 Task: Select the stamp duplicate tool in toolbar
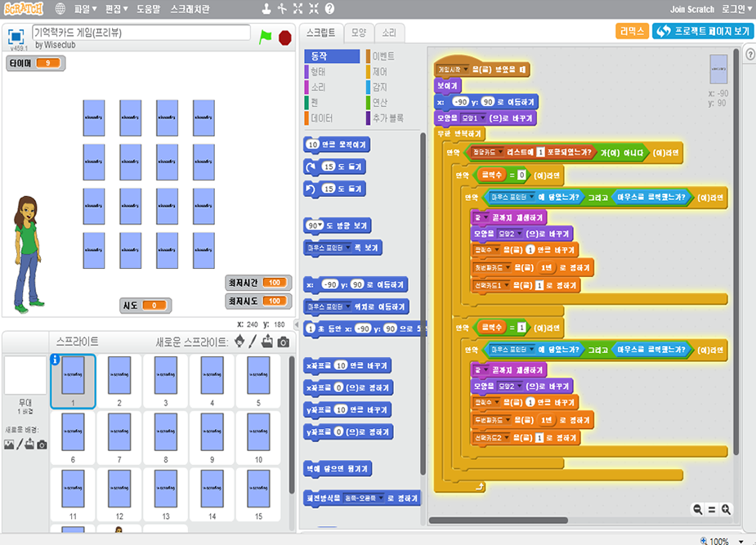(x=266, y=9)
